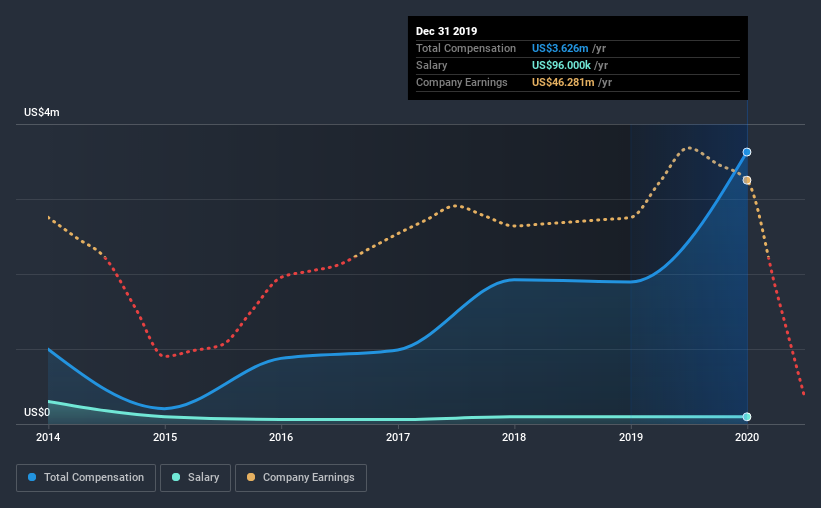The height and width of the screenshot is (508, 821).
Task: Click the teal Salary data point at 2020
Action: [747, 417]
